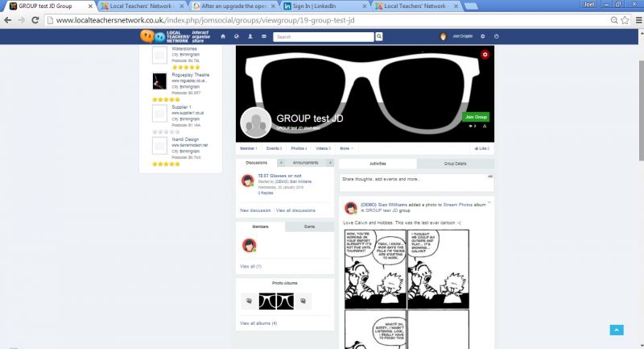
Task: Click the Waterstones star rating
Action: click(186, 67)
